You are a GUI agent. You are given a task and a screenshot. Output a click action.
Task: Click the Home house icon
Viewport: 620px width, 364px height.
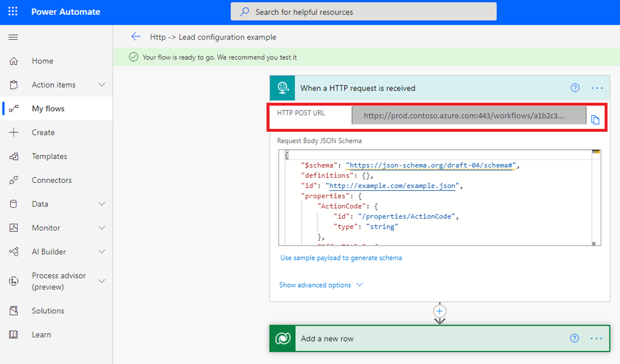(x=14, y=61)
